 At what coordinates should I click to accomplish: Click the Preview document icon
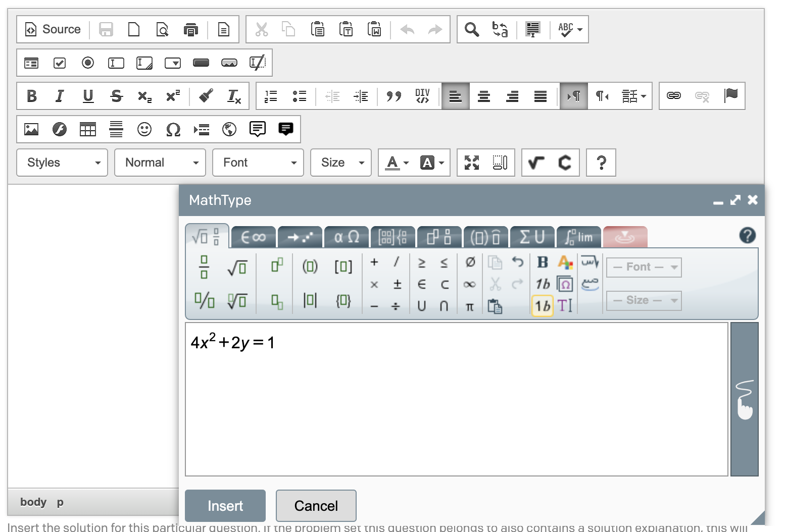click(162, 29)
